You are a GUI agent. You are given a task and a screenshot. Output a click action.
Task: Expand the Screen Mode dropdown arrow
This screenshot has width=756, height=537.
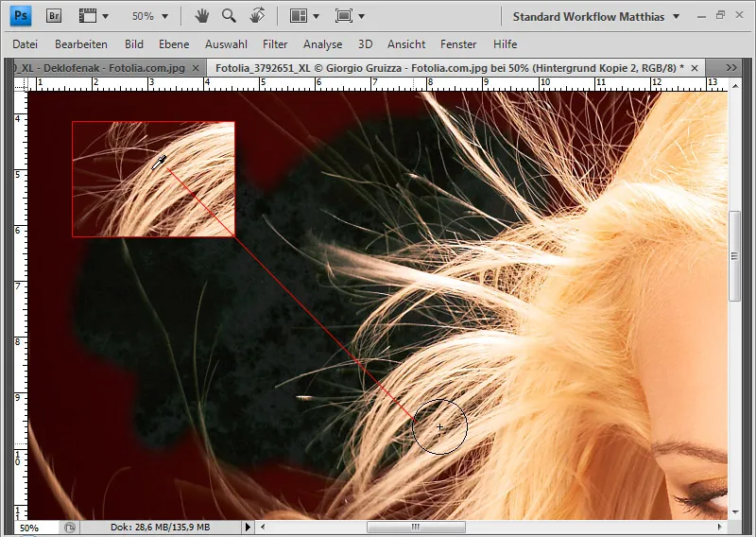coord(361,16)
